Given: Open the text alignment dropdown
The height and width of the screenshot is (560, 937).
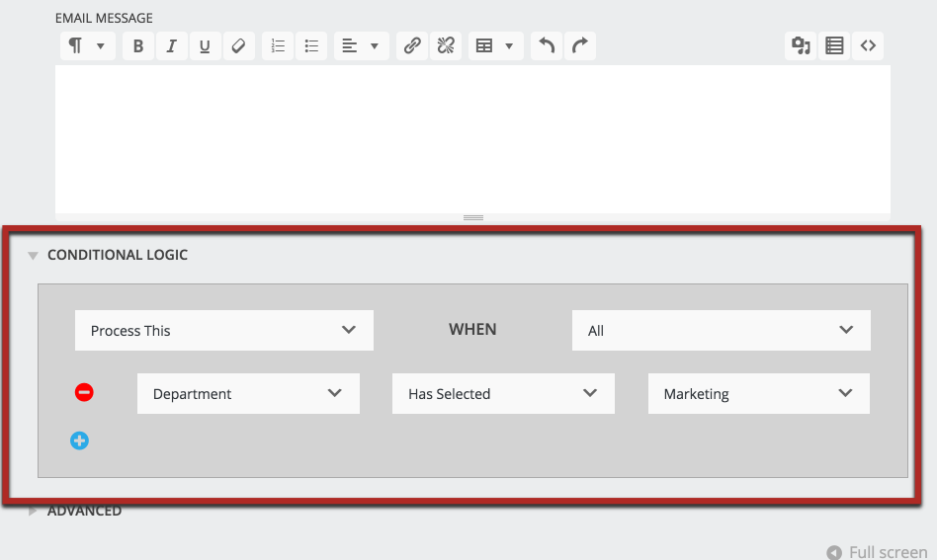Looking at the screenshot, I should 361,45.
